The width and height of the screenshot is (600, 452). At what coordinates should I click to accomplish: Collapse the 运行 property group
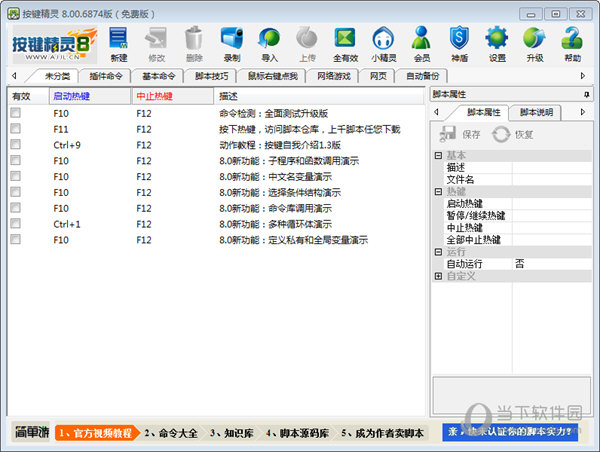tap(439, 251)
